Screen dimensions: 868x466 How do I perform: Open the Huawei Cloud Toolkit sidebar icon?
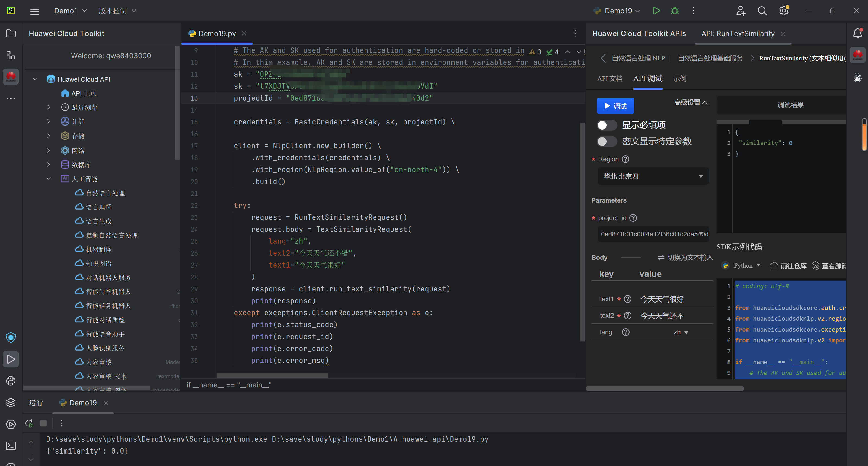11,77
